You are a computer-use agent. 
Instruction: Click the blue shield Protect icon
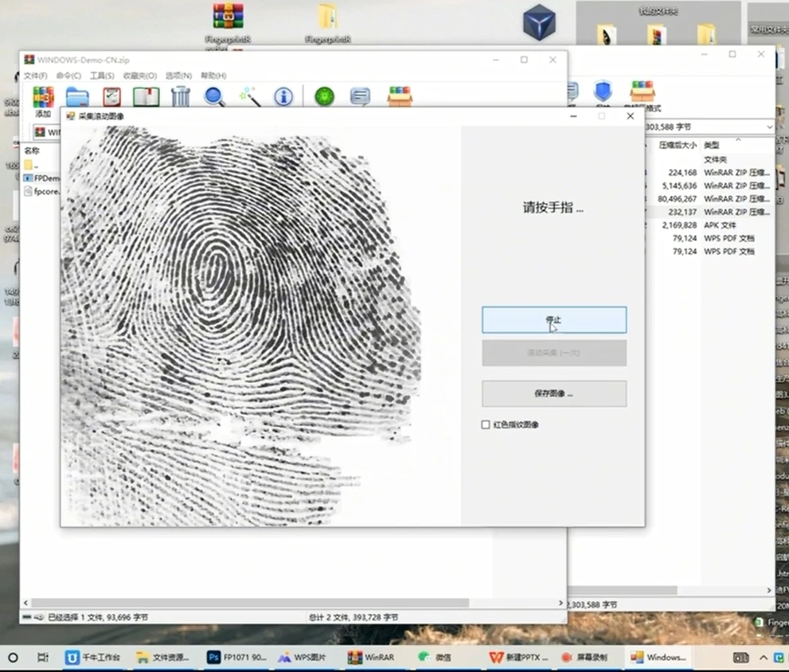(603, 92)
